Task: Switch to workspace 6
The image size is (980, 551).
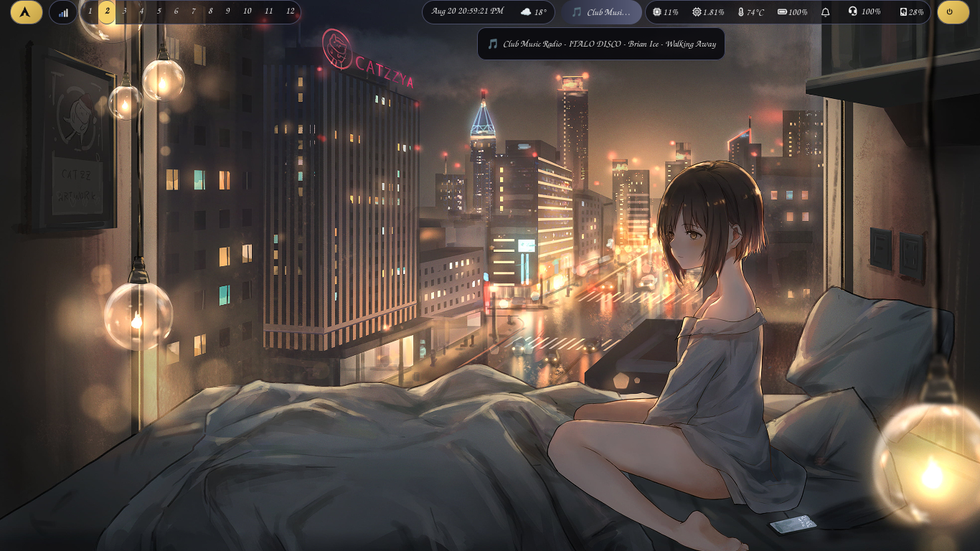Action: tap(176, 11)
